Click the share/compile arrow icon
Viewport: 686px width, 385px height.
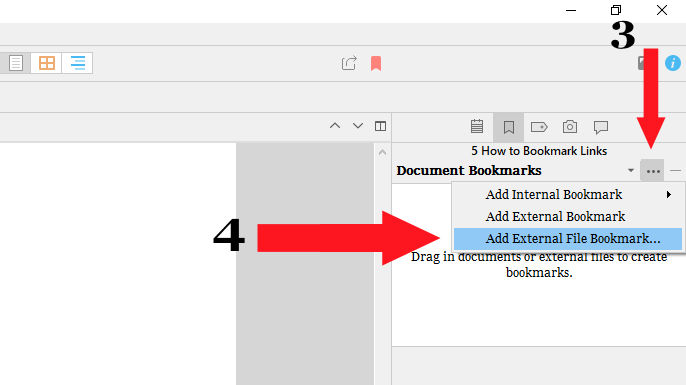pyautogui.click(x=349, y=63)
